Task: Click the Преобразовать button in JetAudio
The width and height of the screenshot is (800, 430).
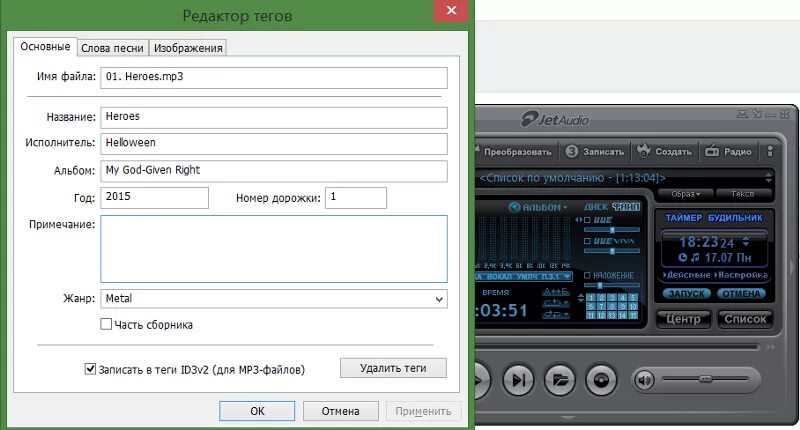Action: pyautogui.click(x=517, y=151)
